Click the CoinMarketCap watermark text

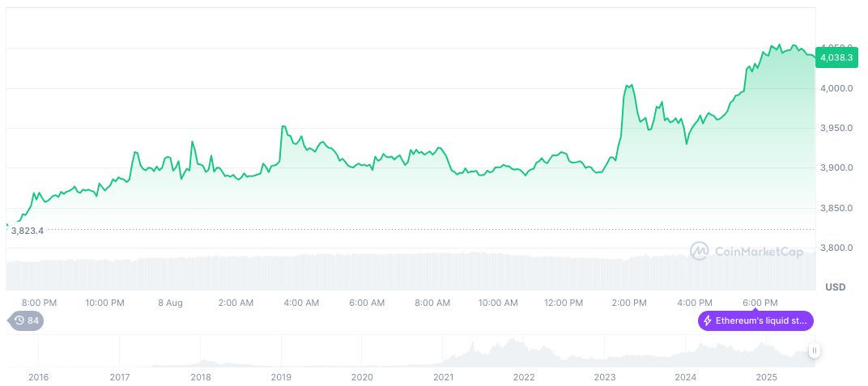759,252
